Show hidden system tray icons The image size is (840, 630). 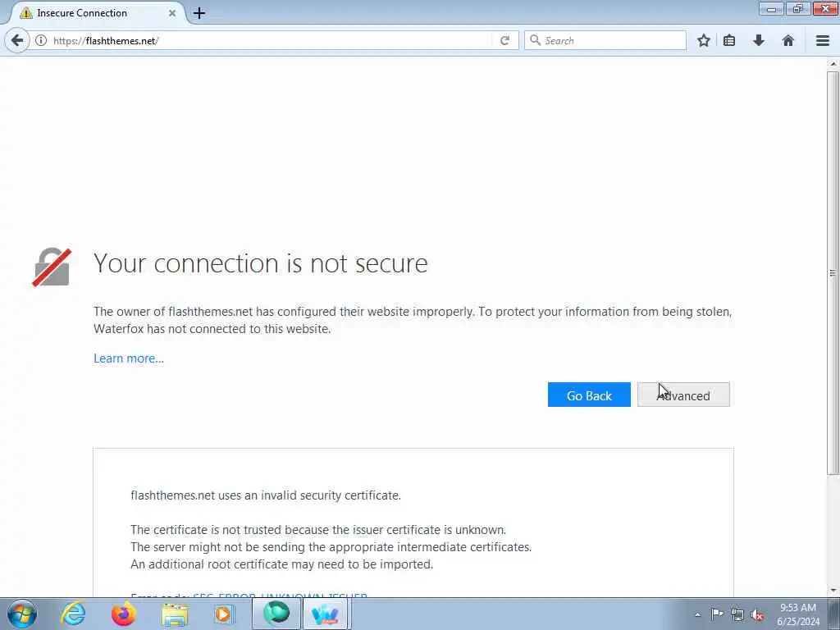pyautogui.click(x=697, y=615)
